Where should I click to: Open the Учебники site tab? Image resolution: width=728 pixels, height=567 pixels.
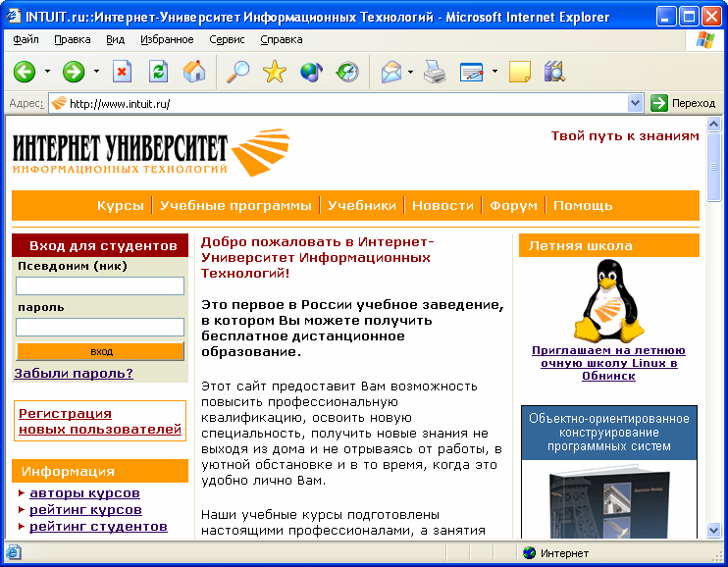click(362, 205)
